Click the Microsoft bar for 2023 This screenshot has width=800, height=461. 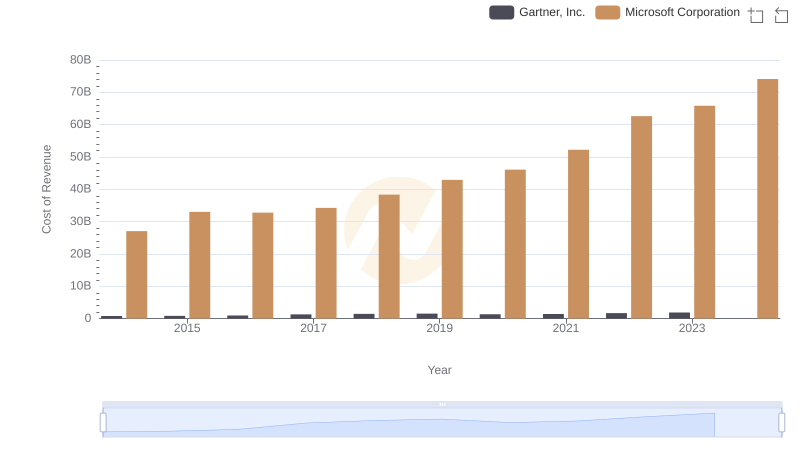[x=704, y=212]
